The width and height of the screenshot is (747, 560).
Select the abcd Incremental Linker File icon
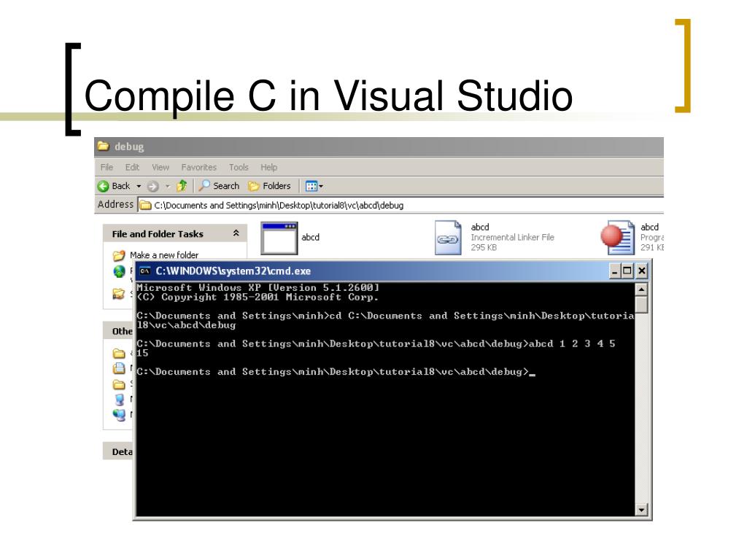pos(448,237)
